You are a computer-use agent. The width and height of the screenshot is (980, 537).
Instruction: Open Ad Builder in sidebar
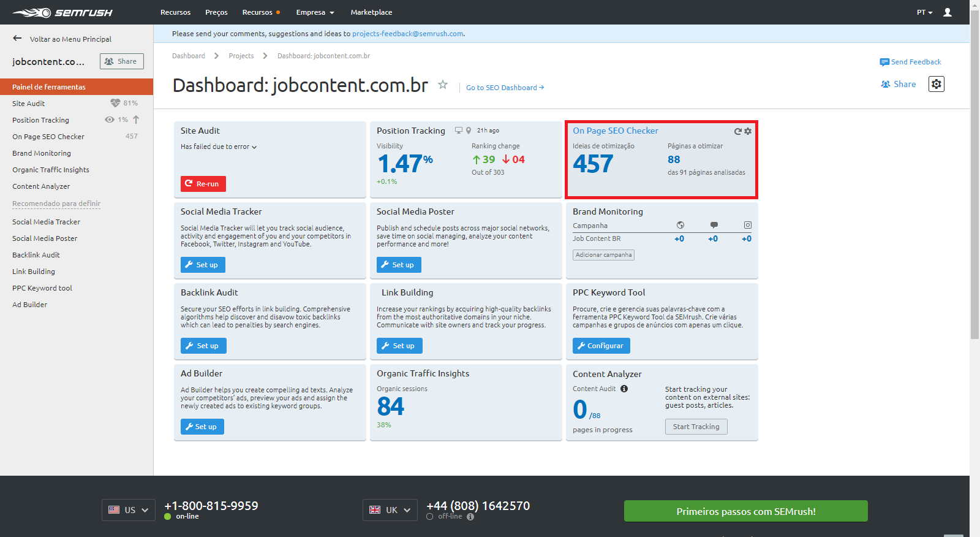coord(29,305)
